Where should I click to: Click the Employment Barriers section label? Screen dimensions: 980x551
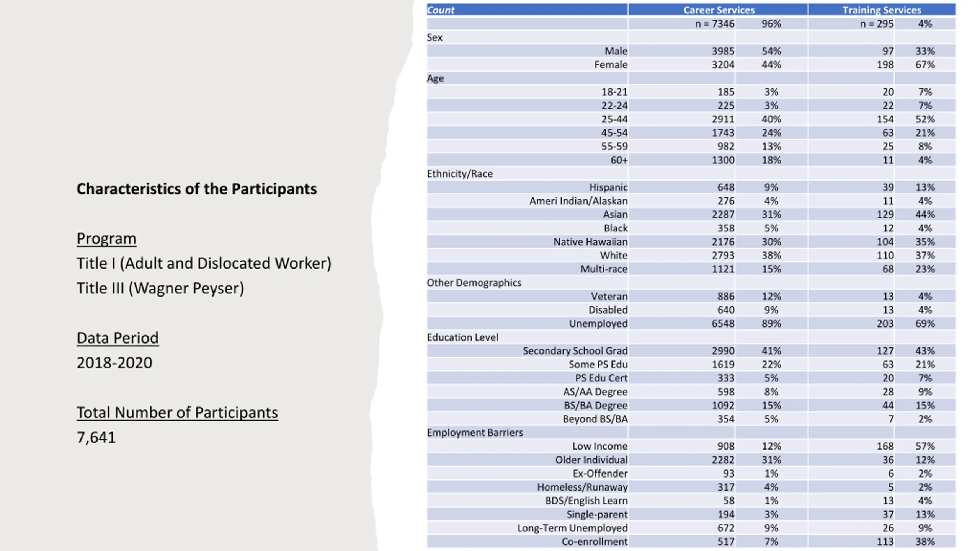(475, 432)
